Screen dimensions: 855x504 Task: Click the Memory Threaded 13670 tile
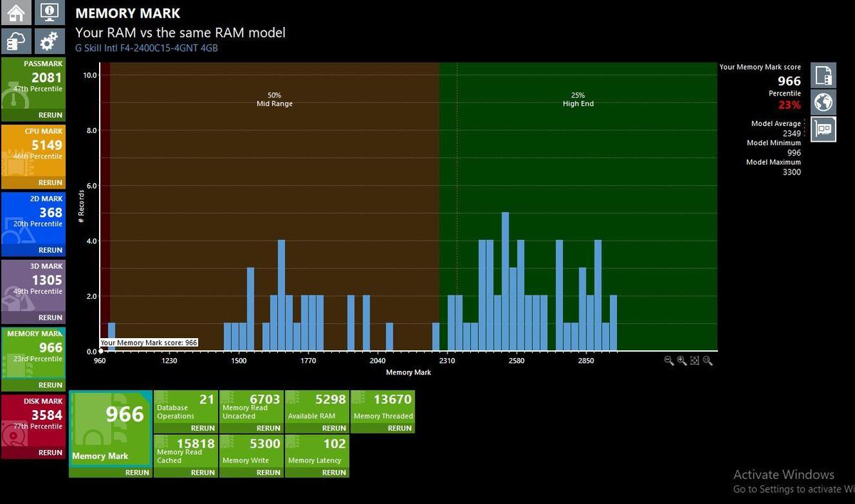point(383,411)
